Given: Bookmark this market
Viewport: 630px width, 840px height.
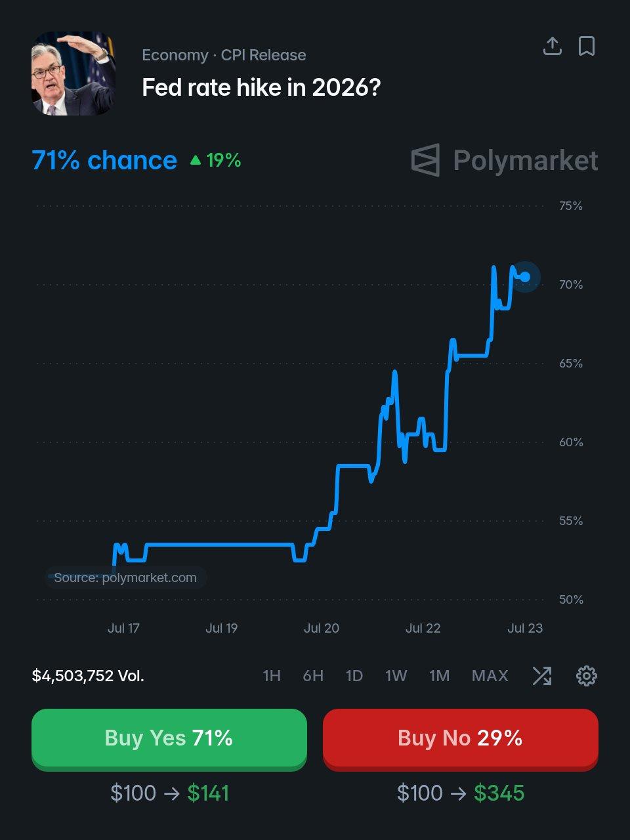Looking at the screenshot, I should pos(587,46).
